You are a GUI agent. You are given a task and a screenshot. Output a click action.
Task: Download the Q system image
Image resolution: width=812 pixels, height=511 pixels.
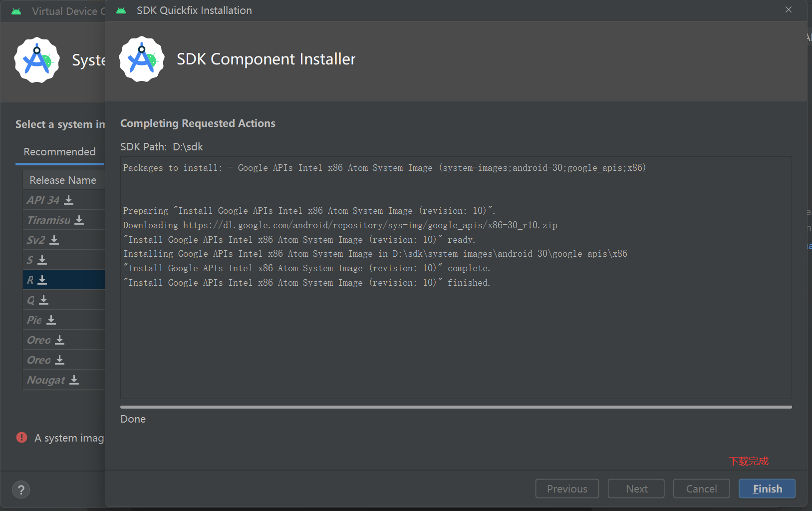click(x=44, y=300)
